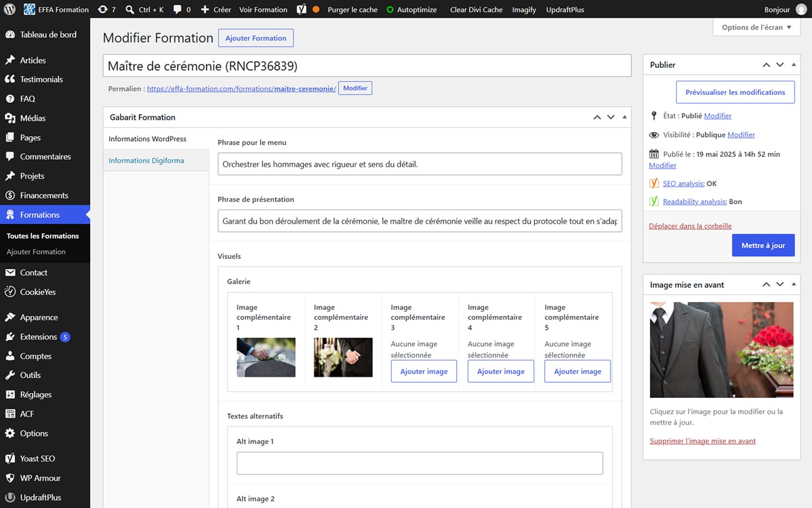Click the Comptes user icon
This screenshot has height=508, width=812.
10,356
